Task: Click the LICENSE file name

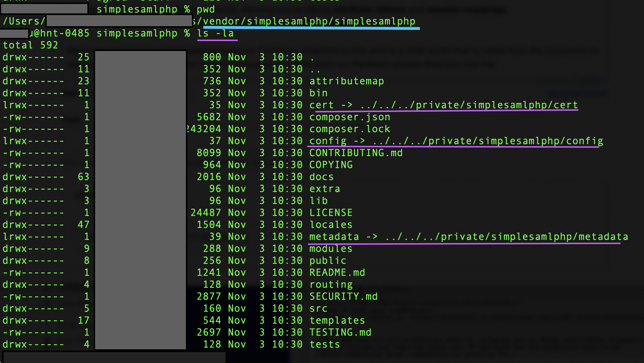Action: click(x=331, y=213)
